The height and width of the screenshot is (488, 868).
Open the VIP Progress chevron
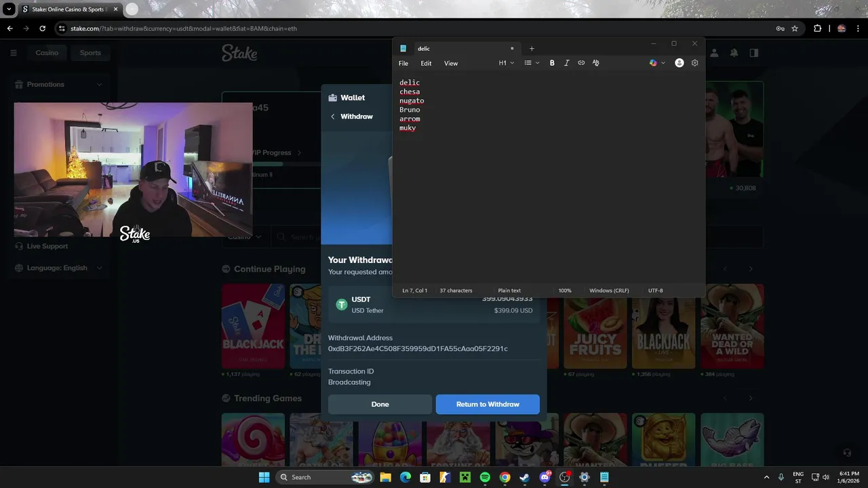(x=299, y=153)
